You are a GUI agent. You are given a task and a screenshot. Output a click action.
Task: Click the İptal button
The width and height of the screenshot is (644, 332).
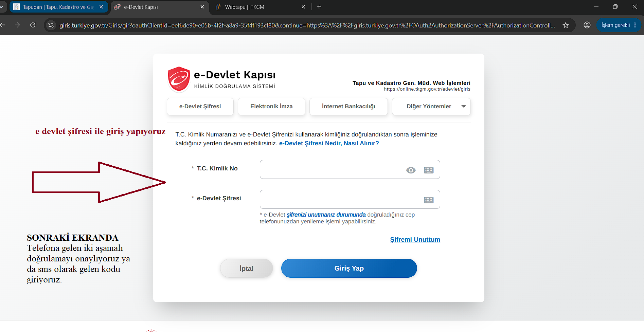tap(247, 268)
